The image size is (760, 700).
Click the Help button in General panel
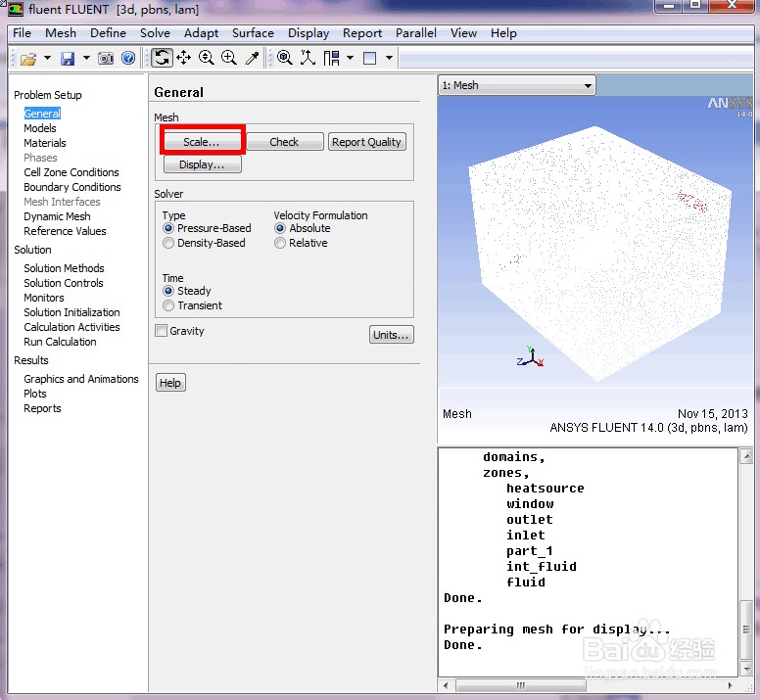(x=170, y=383)
